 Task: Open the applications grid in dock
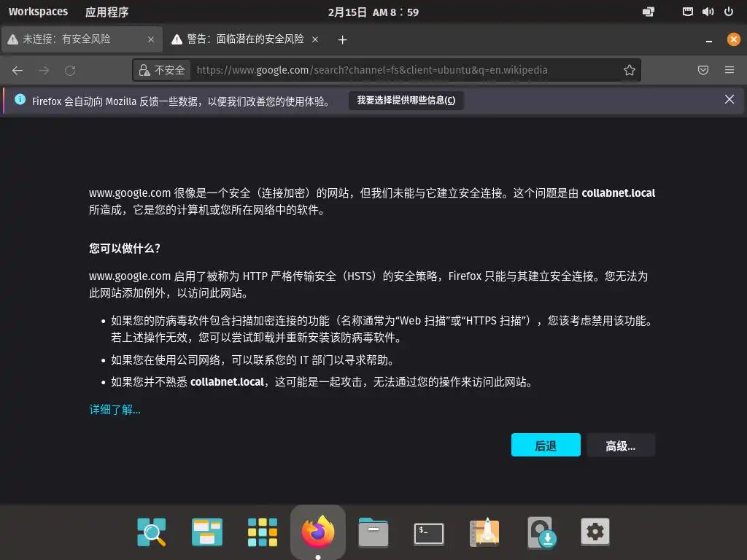click(263, 532)
